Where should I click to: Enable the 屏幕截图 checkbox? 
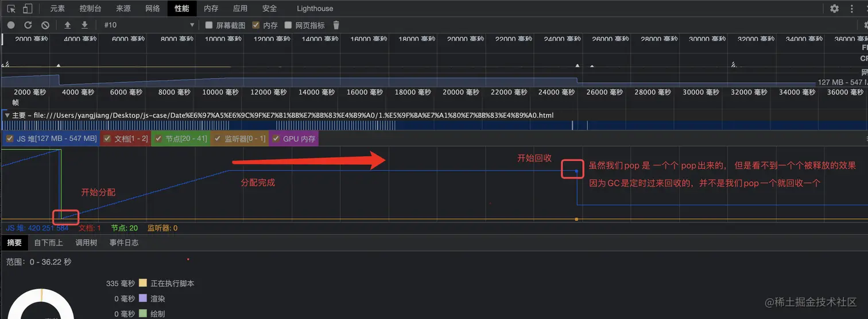[209, 25]
